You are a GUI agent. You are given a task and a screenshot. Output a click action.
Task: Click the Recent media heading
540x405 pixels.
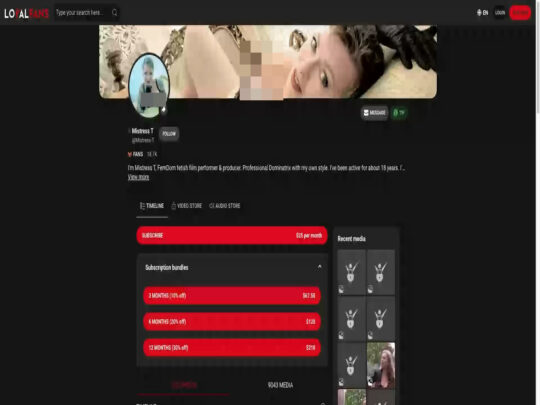point(351,239)
